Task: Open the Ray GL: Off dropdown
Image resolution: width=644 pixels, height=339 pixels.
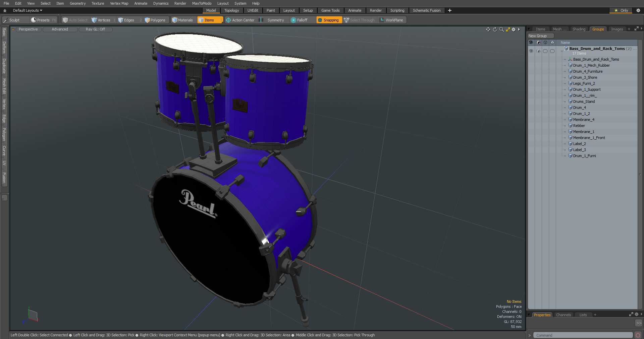Action: [95, 29]
